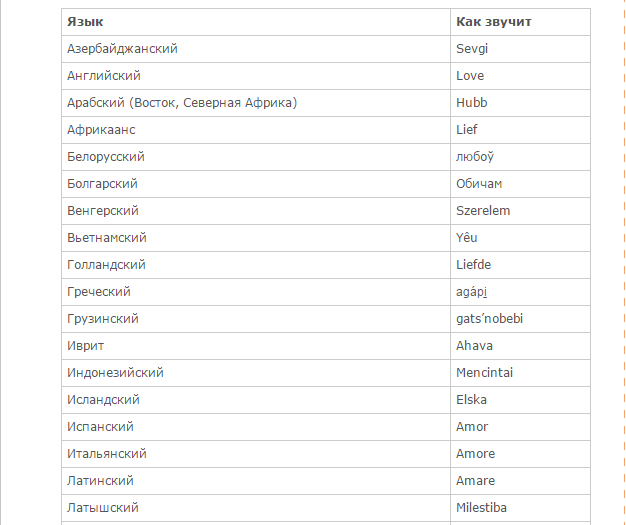Select the Dutch word "Liefde"

(x=474, y=265)
